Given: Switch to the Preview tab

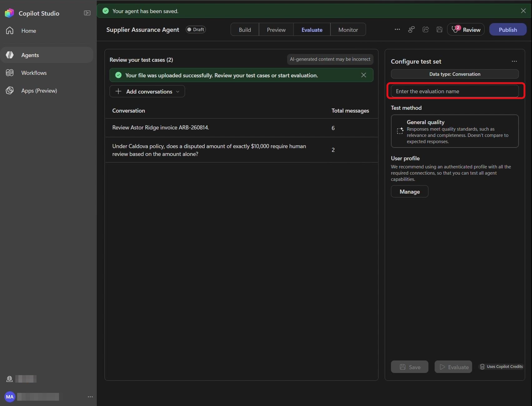Looking at the screenshot, I should pos(276,30).
